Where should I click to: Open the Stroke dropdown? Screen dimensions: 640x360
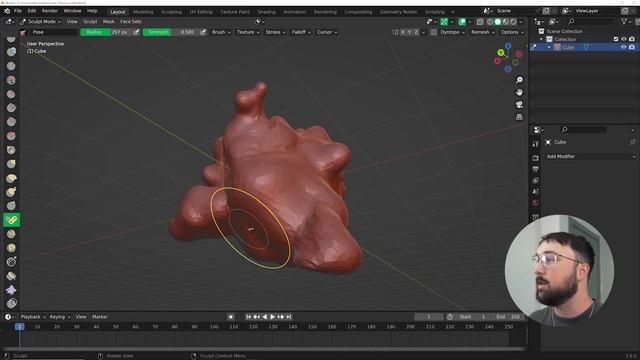276,32
